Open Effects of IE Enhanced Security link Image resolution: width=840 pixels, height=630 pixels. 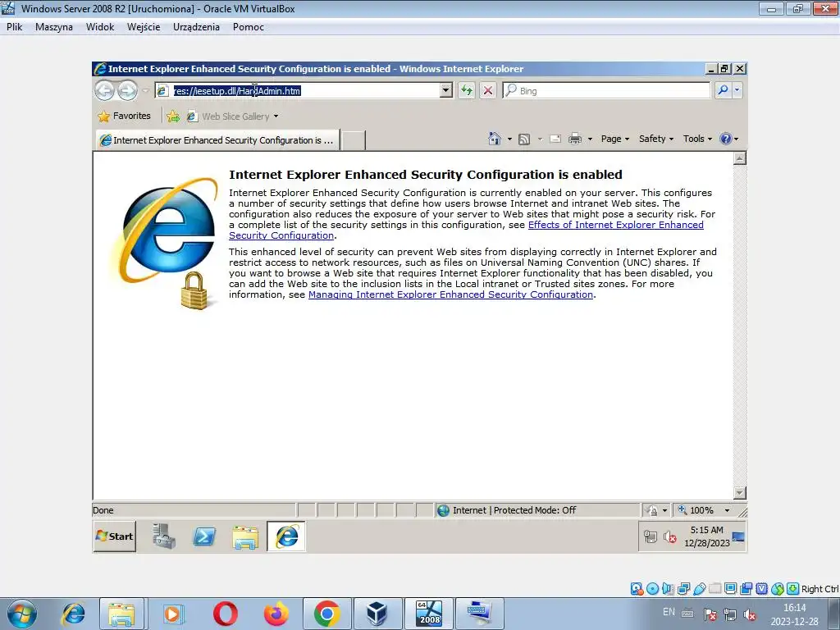[466, 230]
